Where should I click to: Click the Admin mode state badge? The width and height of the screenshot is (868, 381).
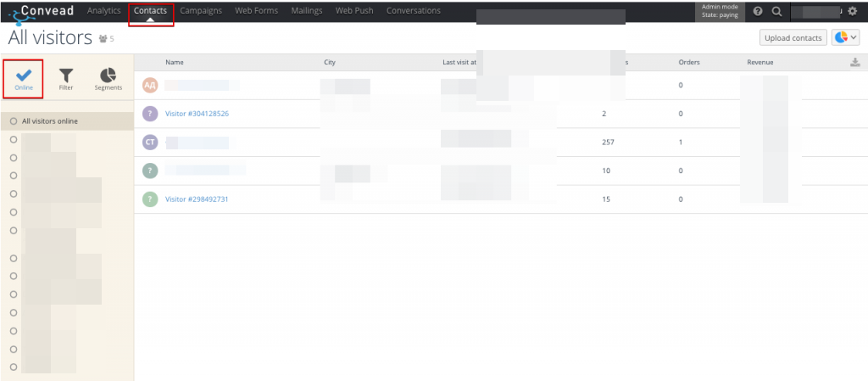point(720,11)
